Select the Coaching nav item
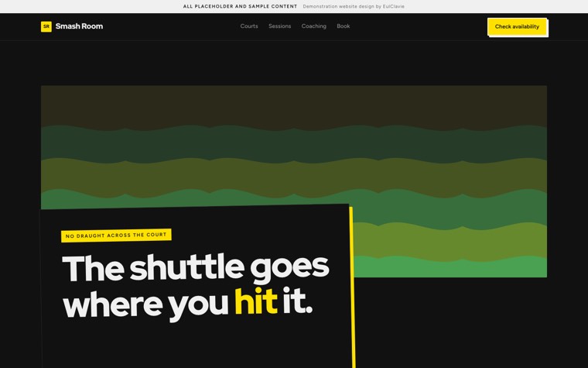The image size is (588, 368). (314, 26)
